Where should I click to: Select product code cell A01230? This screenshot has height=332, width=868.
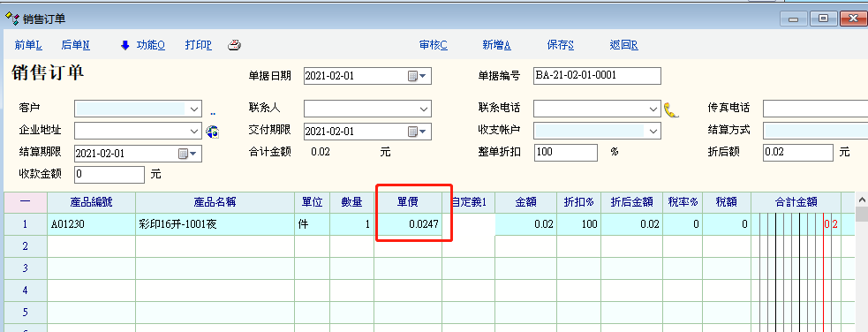(x=91, y=224)
